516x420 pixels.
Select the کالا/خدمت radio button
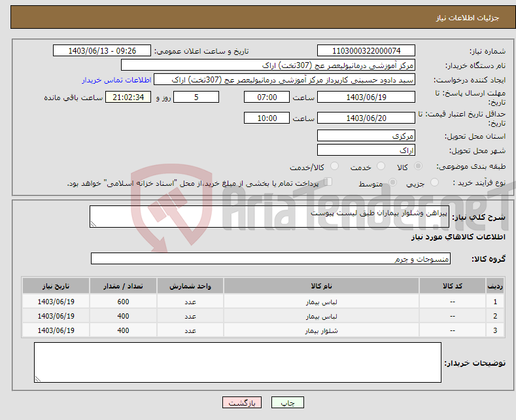(334, 166)
